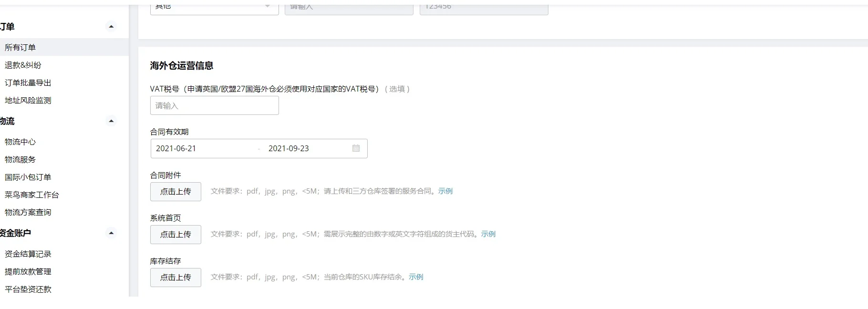Open 平台垫资还款 item

tap(28, 289)
